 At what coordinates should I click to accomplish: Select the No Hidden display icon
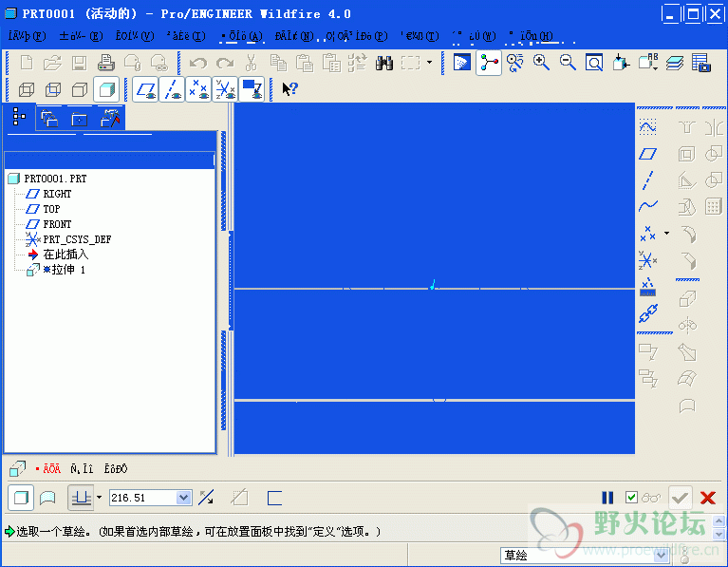pos(80,89)
